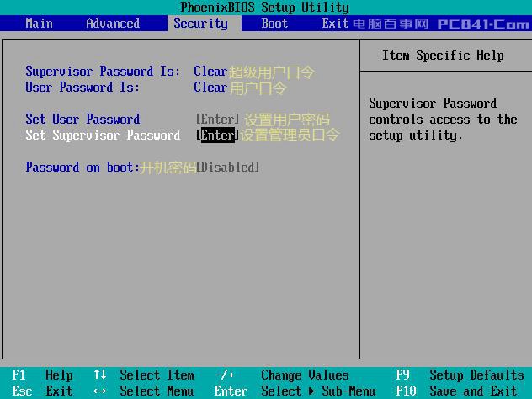
Task: Click the up-down arrows icon for Select Item
Action: point(100,375)
